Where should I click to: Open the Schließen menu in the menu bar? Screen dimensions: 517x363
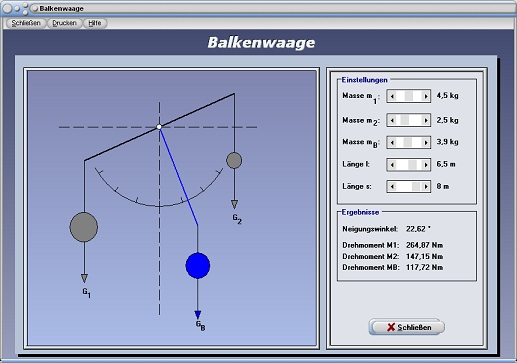[x=26, y=23]
